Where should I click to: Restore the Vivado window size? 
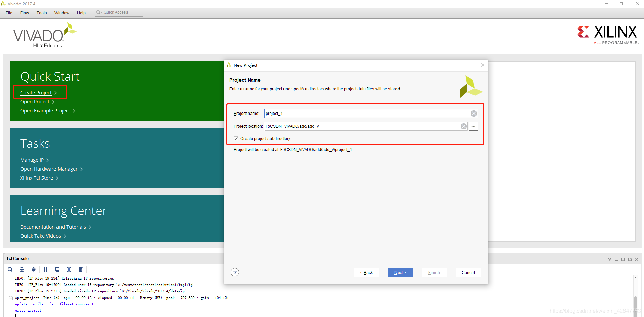622,4
